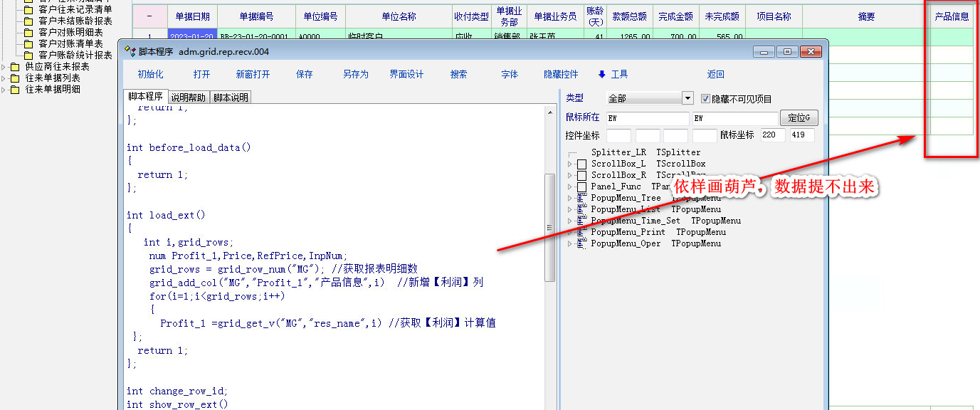Expand the 往来单据明细 tree folder
The width and height of the screenshot is (980, 410).
(4, 90)
